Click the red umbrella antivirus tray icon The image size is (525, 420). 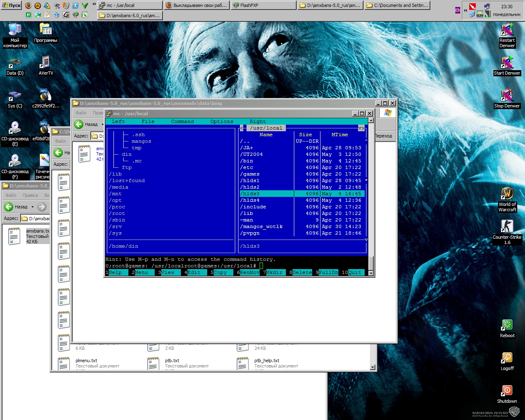tap(472, 7)
